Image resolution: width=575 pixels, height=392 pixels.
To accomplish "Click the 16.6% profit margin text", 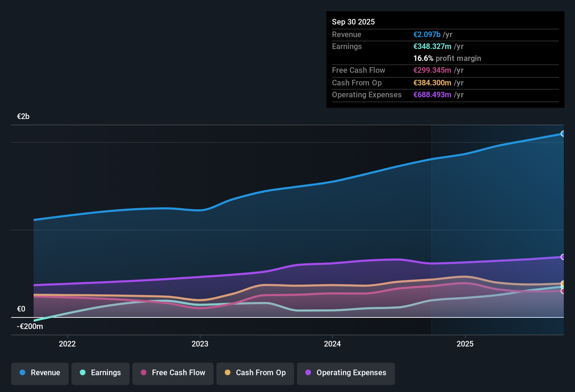I will (447, 58).
